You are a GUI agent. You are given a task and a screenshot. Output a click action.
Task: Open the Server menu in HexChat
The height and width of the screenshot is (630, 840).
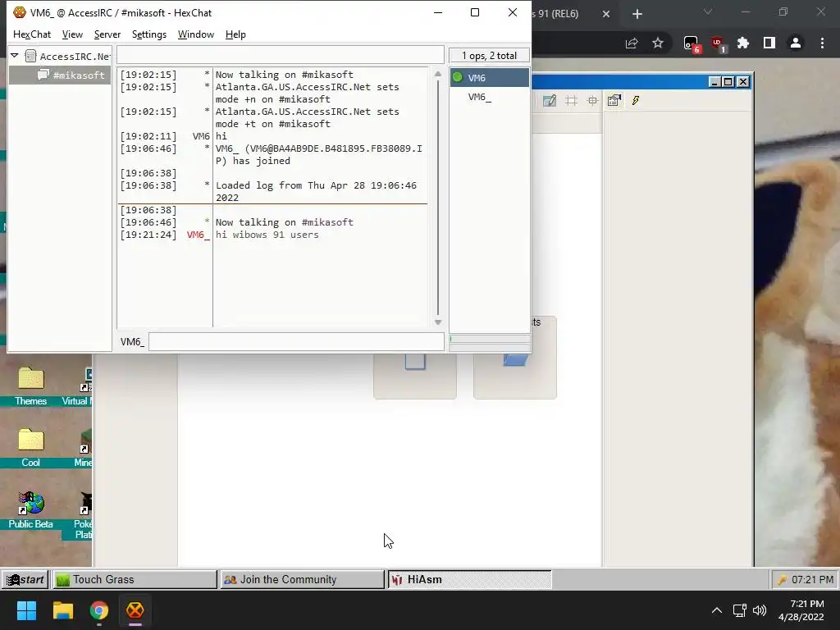coord(107,34)
